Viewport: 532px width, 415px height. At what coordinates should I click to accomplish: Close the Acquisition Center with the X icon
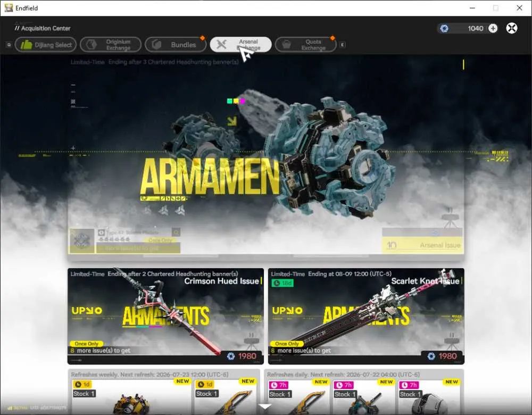tap(512, 28)
